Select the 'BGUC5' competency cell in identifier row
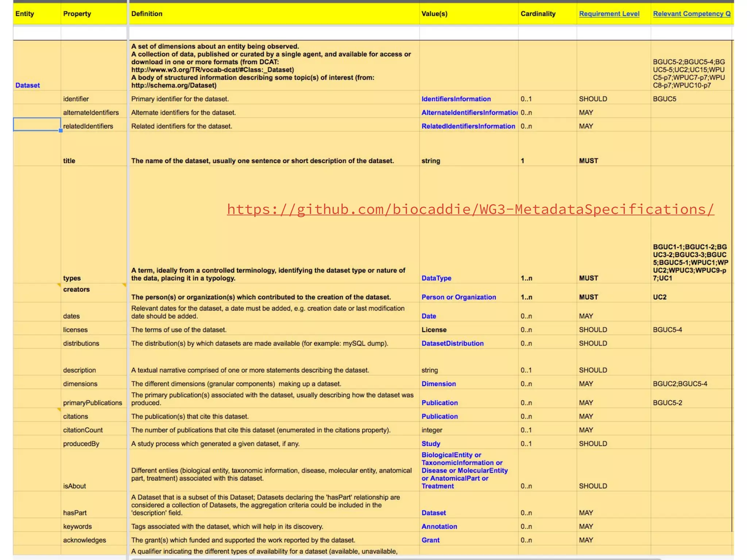The width and height of the screenshot is (747, 560). [x=691, y=98]
